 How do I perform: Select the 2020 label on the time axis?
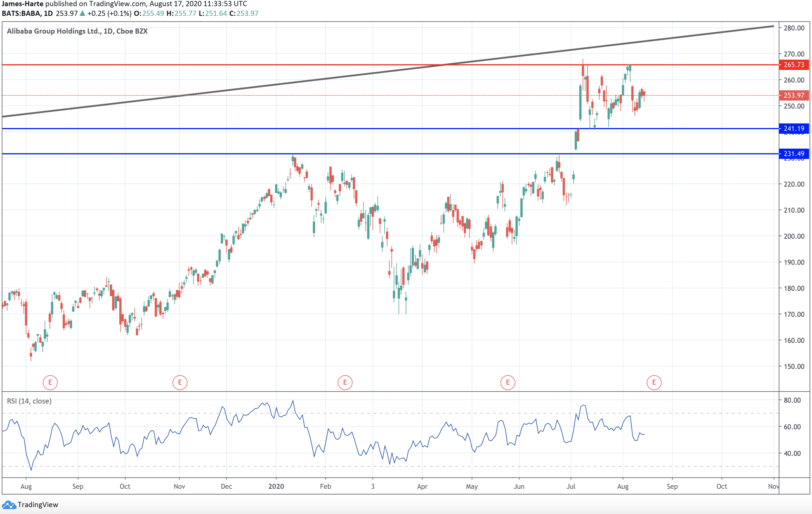pyautogui.click(x=276, y=486)
